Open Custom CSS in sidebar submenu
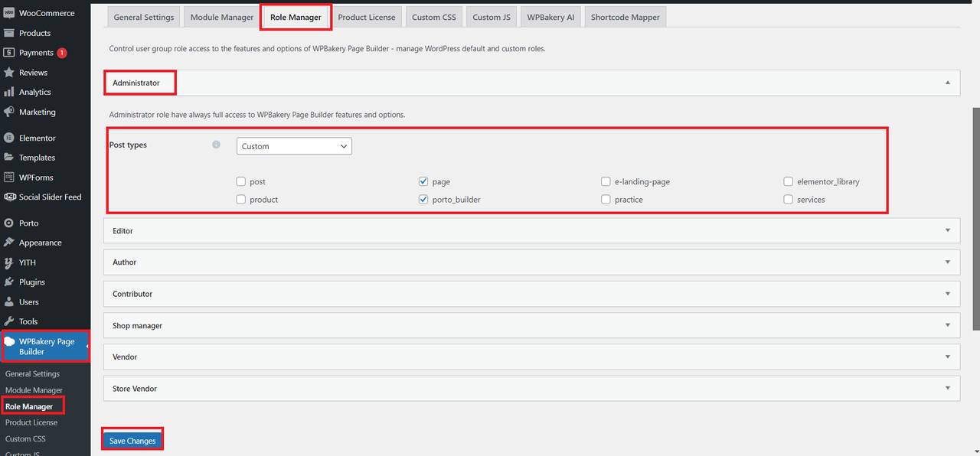980x456 pixels. tap(25, 439)
